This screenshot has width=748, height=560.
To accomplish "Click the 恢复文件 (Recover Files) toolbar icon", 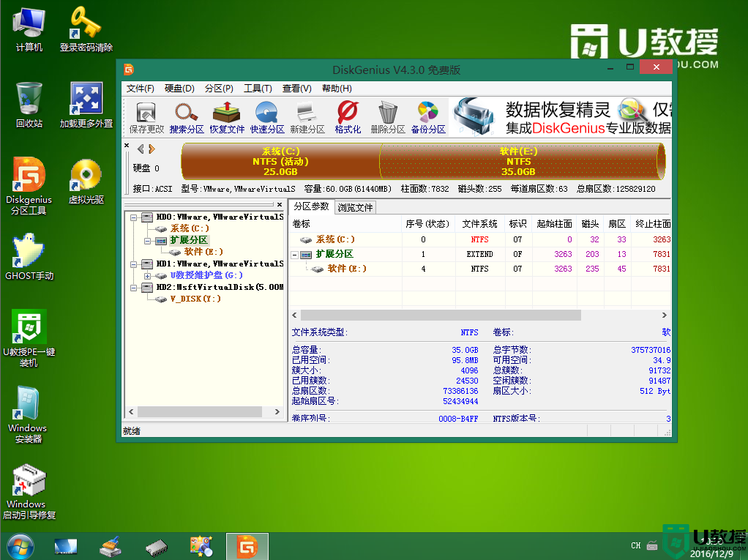I will 227,118.
